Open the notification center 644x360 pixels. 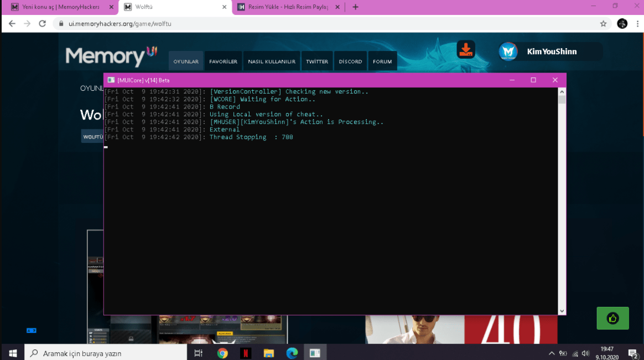pyautogui.click(x=633, y=353)
